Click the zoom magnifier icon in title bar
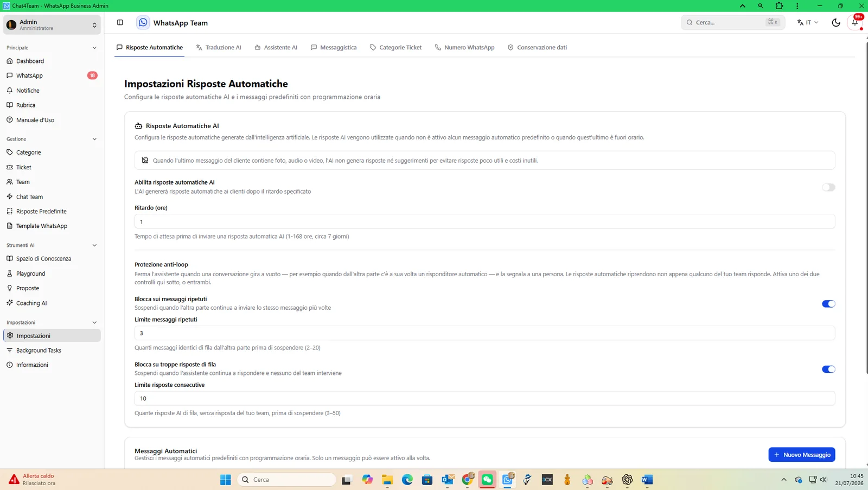Viewport: 868px width, 490px height. pos(761,6)
